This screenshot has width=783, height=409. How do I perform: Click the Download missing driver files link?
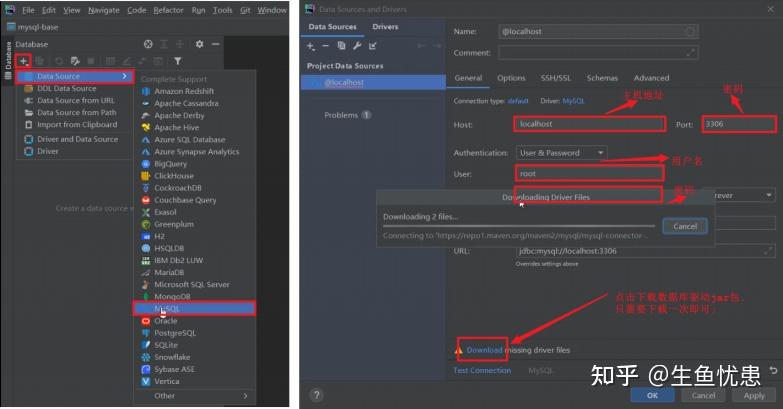tap(484, 350)
